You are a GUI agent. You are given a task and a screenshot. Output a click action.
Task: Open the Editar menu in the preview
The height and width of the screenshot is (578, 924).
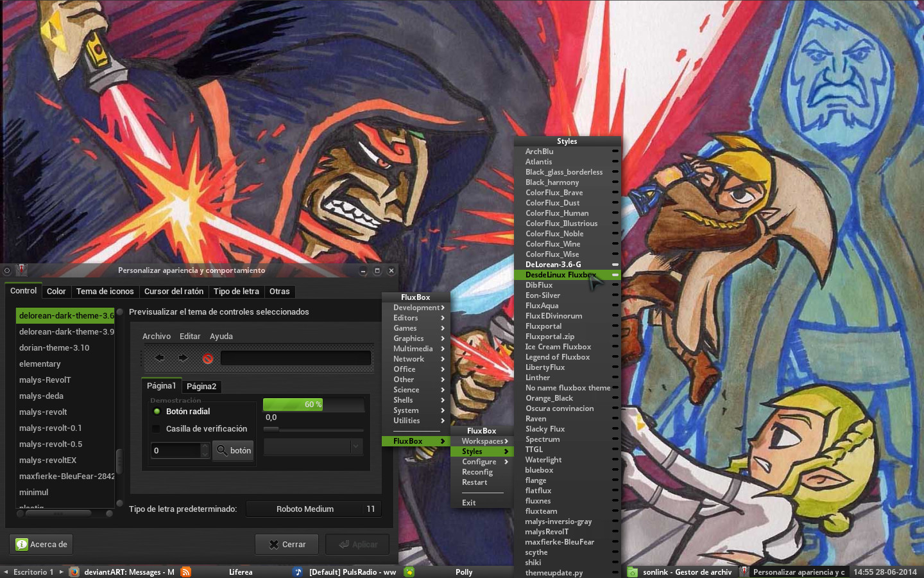point(190,337)
